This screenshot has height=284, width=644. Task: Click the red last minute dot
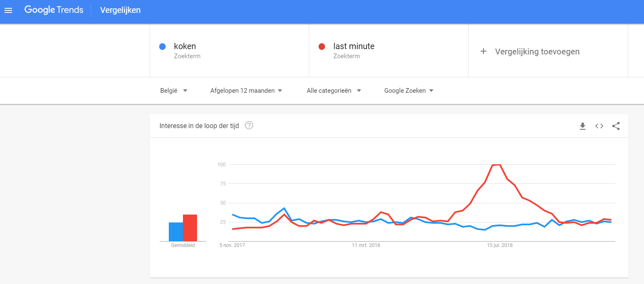point(321,47)
